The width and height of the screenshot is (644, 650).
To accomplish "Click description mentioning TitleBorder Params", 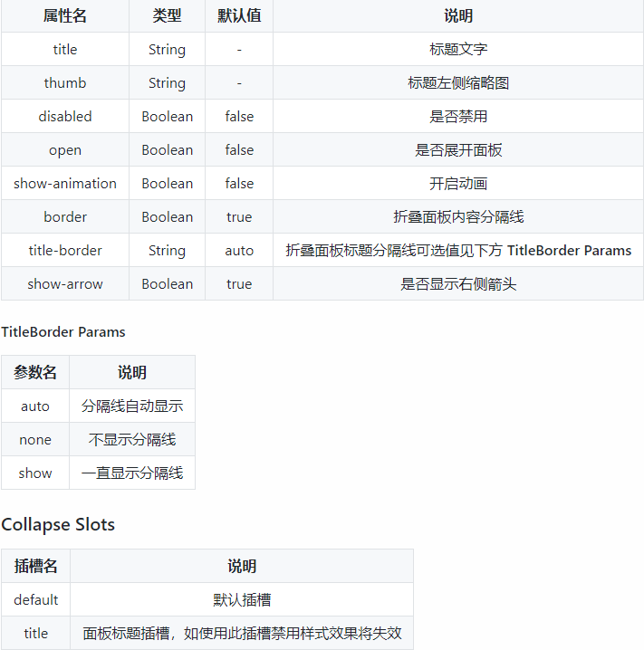I will 458,251.
